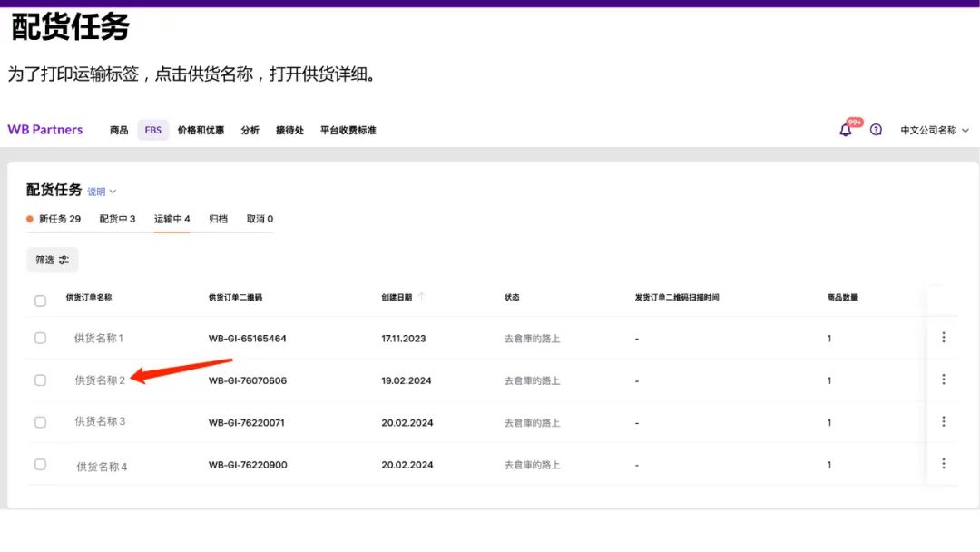Click the sort icon next to 筛选
The image size is (980, 552).
tap(65, 260)
